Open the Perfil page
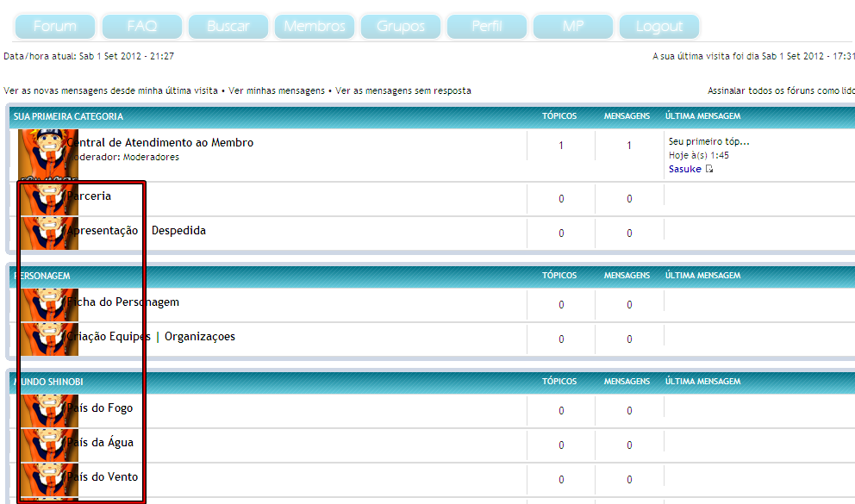The height and width of the screenshot is (504, 855). 487,26
